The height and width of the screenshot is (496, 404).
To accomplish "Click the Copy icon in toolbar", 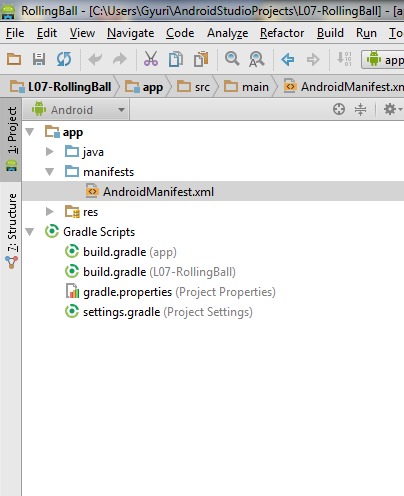I will 176,59.
